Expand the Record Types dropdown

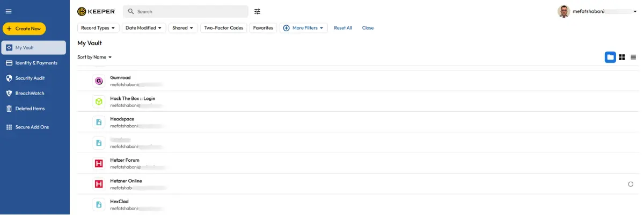click(x=98, y=28)
